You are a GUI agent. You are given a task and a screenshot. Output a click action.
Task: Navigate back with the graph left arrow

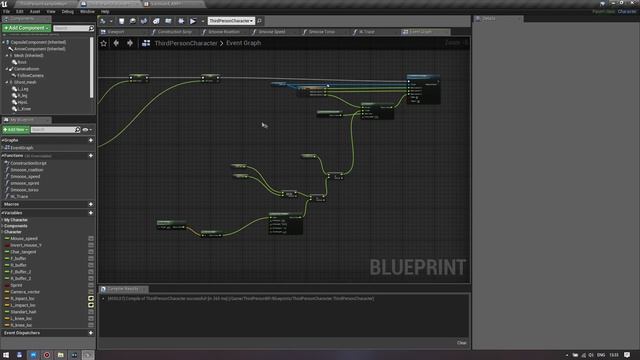click(116, 43)
